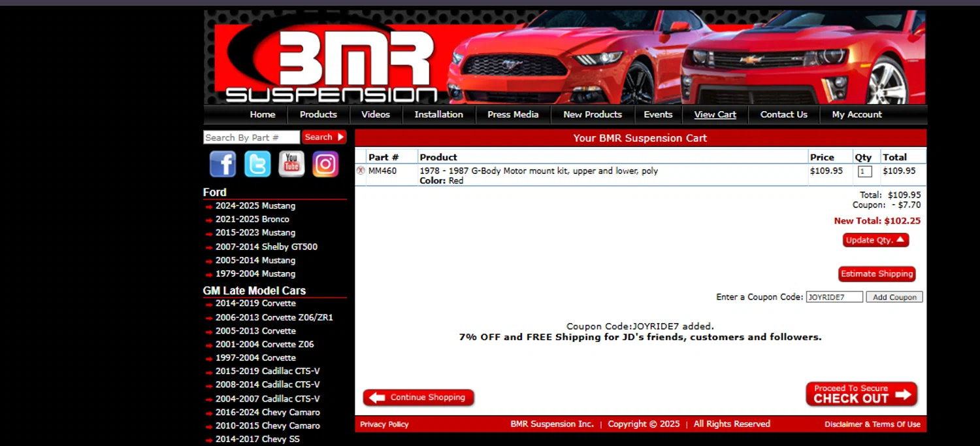
Task: Click the MM460 part number
Action: 382,171
